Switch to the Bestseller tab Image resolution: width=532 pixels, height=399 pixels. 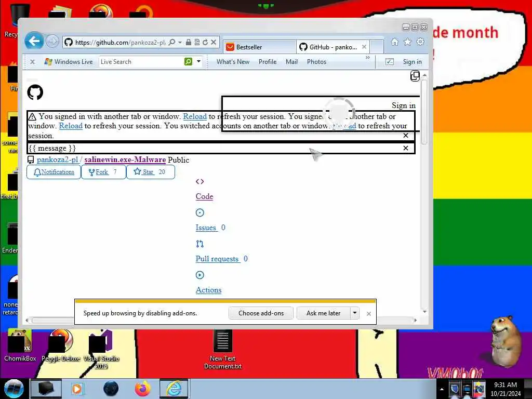click(x=260, y=47)
